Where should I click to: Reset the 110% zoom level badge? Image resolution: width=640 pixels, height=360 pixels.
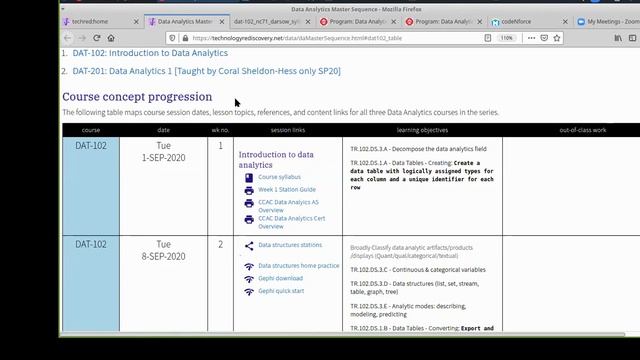[x=507, y=38]
